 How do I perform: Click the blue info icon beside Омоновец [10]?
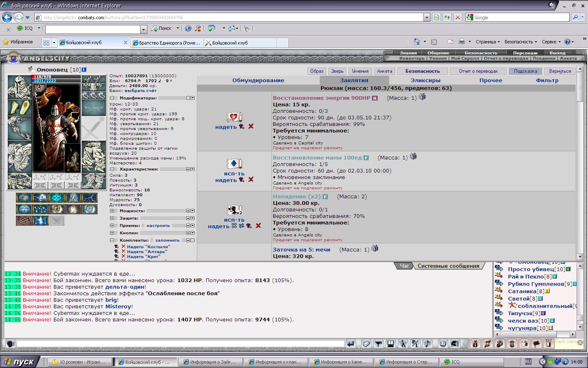pyautogui.click(x=84, y=70)
